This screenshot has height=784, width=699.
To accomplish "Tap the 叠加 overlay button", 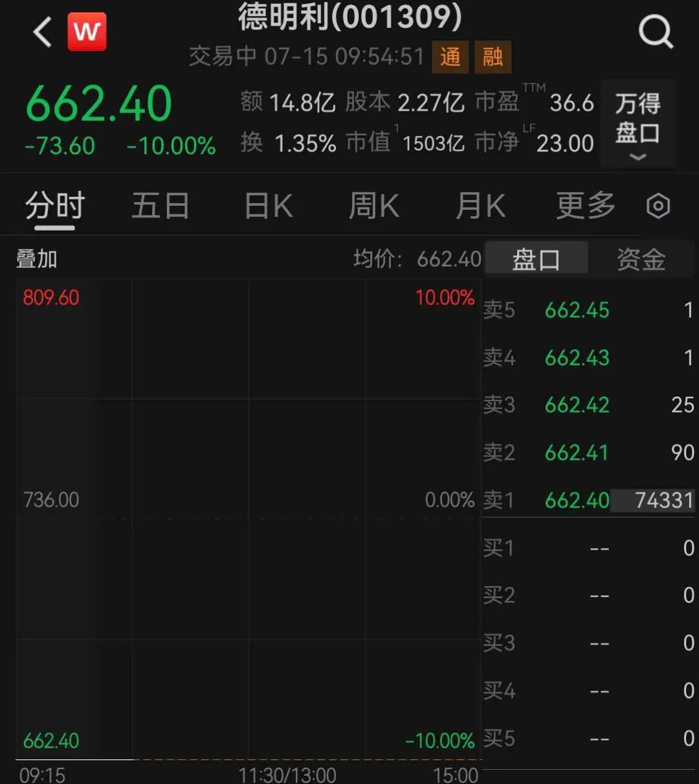I will (37, 259).
